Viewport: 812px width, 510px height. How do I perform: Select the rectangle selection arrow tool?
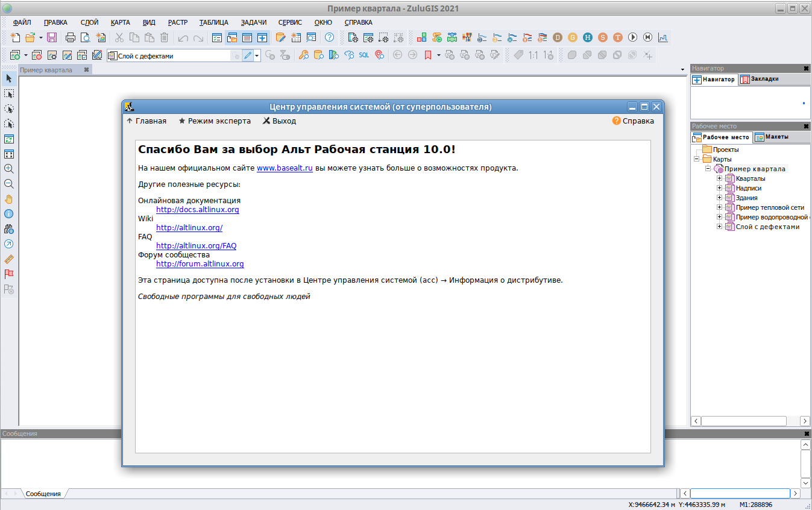[9, 94]
